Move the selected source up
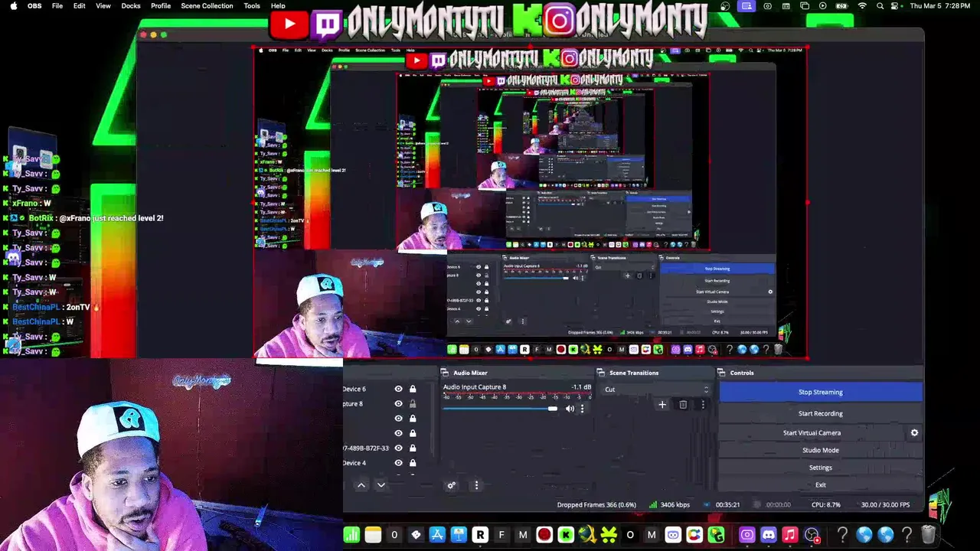980x551 pixels. 361,485
